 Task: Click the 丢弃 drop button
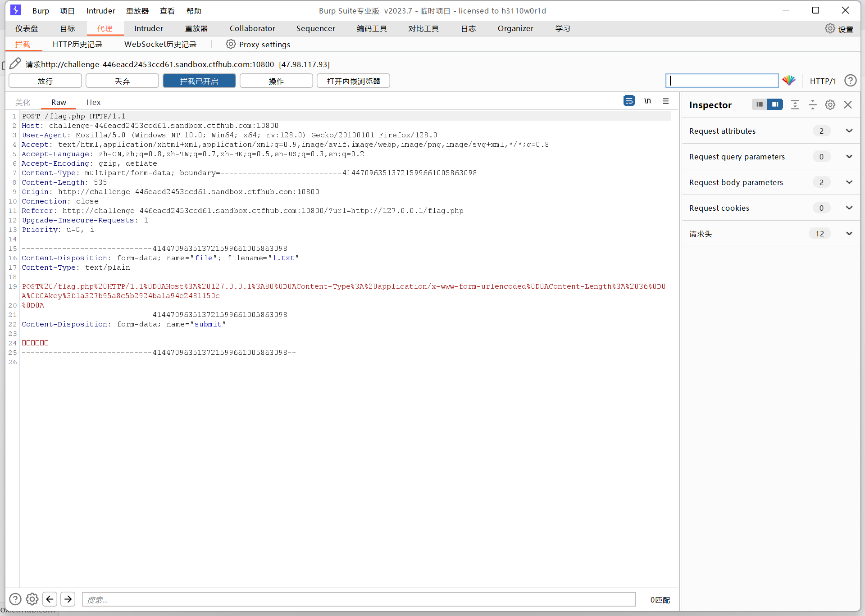pyautogui.click(x=122, y=81)
